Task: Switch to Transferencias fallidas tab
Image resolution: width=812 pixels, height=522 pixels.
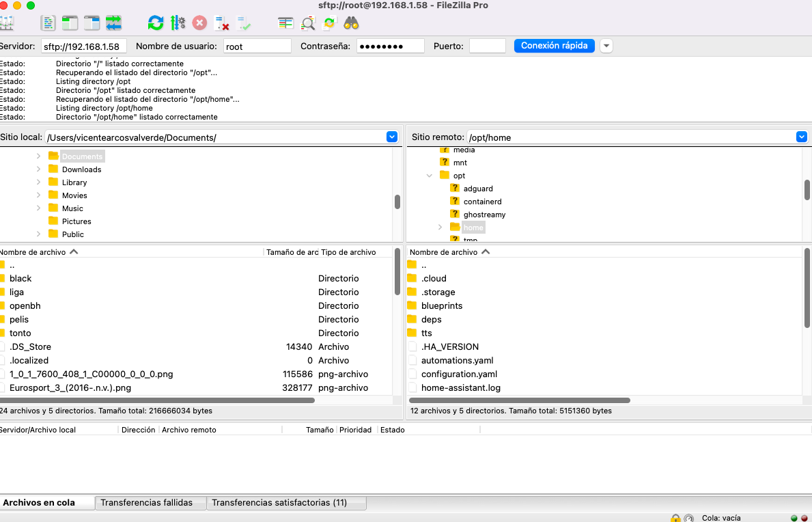Action: [x=146, y=503]
